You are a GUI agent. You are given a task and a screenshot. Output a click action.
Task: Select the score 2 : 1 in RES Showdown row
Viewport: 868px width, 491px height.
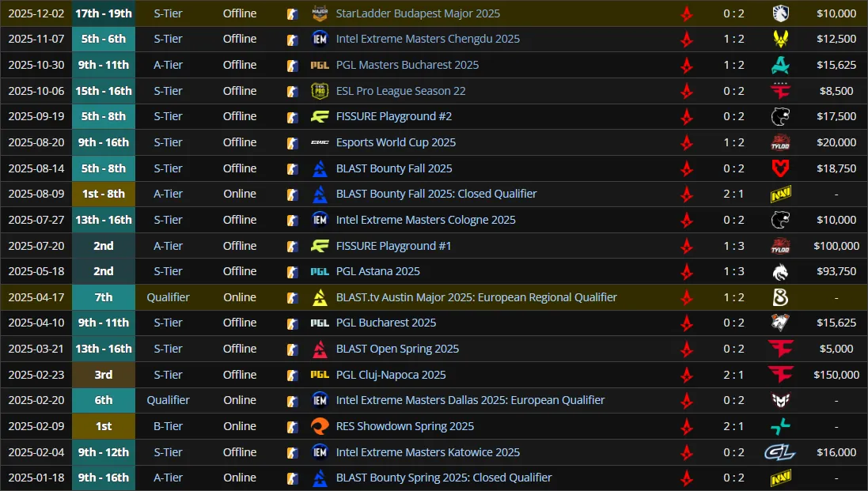point(733,425)
